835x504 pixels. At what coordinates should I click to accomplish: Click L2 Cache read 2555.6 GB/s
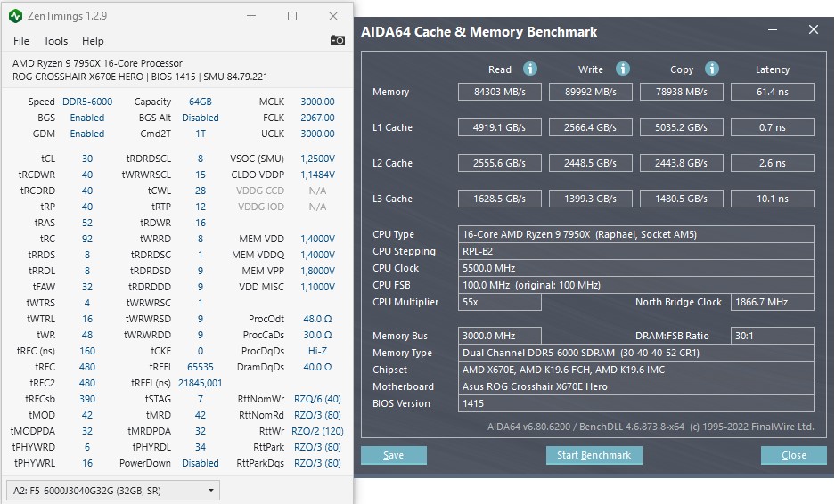pos(500,163)
